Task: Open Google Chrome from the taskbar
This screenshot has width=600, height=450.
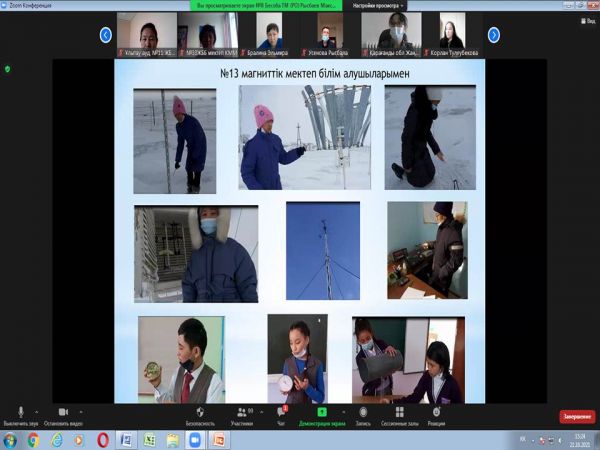Action: pyautogui.click(x=33, y=440)
